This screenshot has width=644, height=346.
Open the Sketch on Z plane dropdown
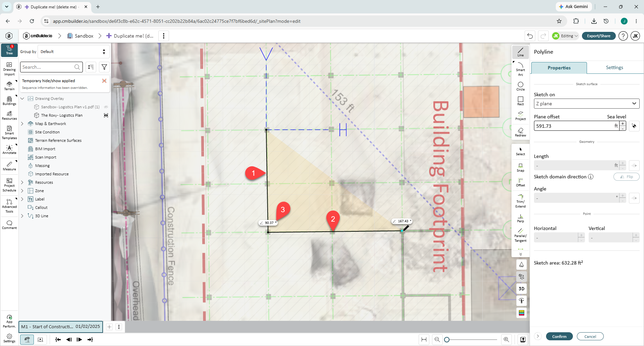point(586,104)
